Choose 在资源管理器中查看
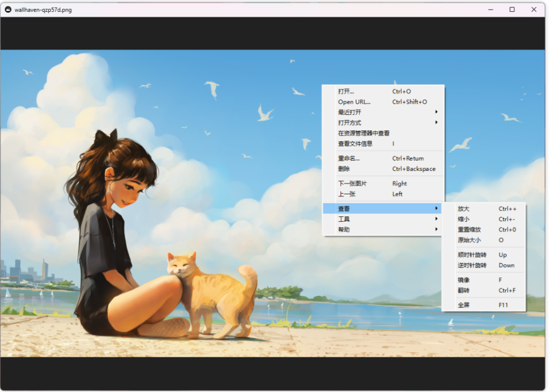Screen dimensions: 551x392 click(383, 133)
